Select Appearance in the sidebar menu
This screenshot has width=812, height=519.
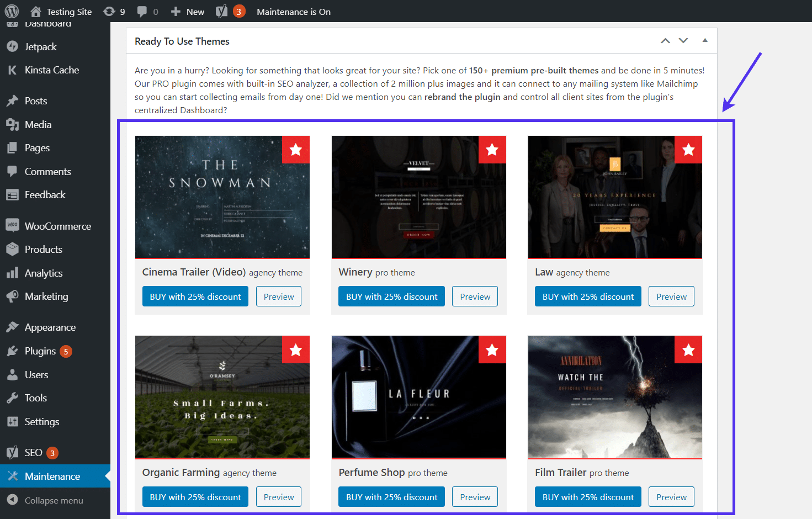pyautogui.click(x=12, y=327)
